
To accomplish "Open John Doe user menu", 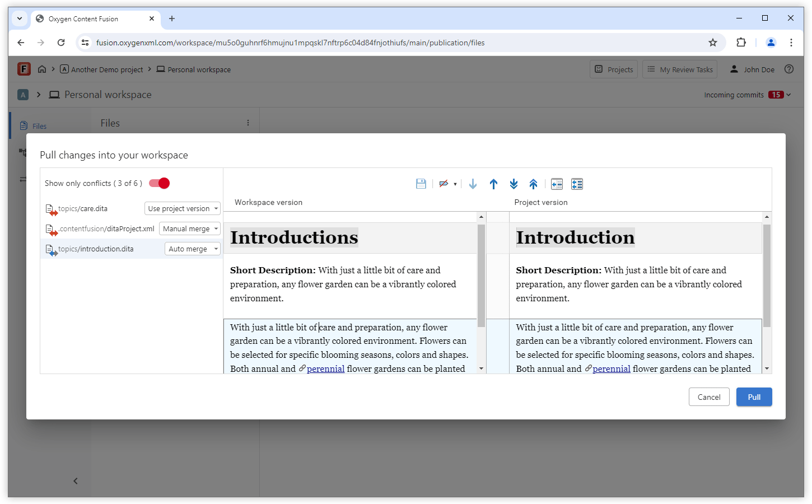I will [x=752, y=69].
